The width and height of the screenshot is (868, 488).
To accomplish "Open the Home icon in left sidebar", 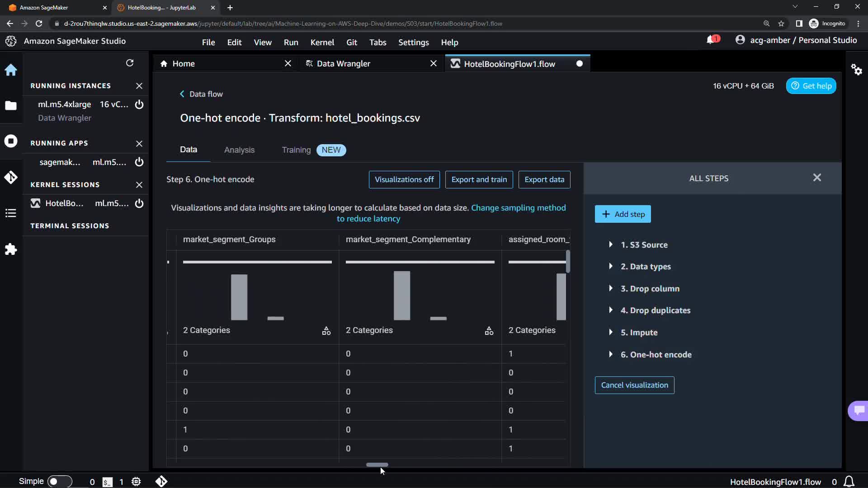I will pos(11,70).
